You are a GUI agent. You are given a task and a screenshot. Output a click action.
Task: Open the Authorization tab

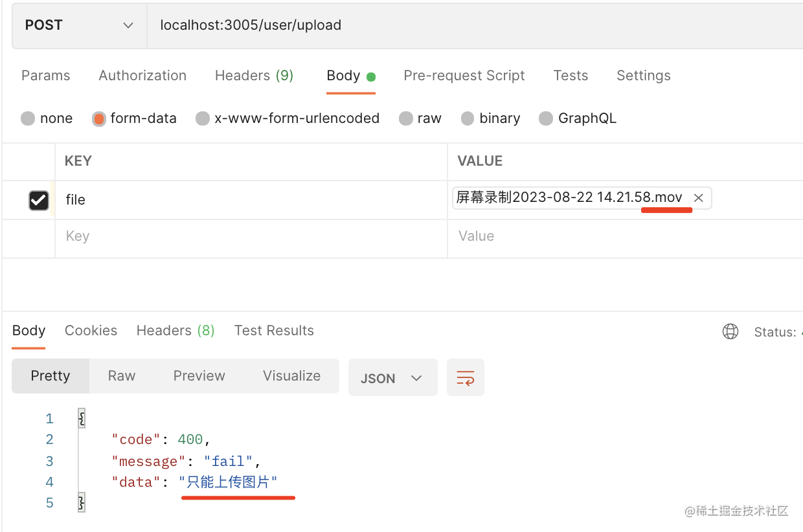coord(142,76)
